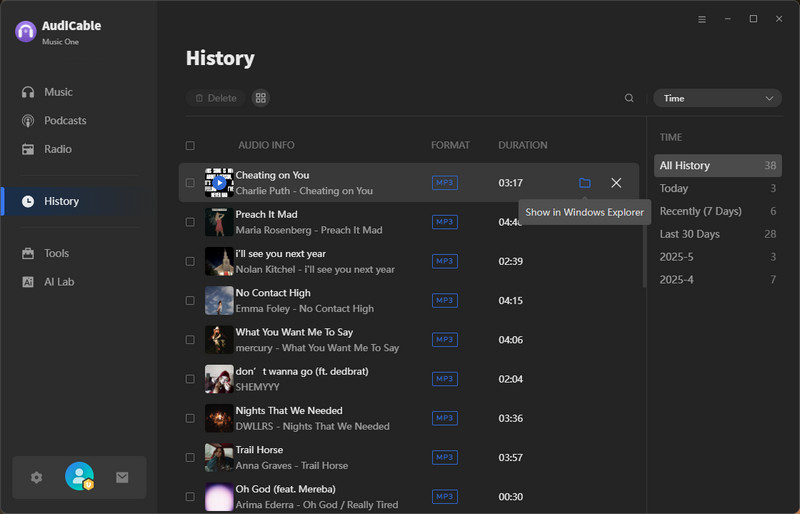
Task: Click i'll see you next year thumbnail
Action: (x=219, y=261)
